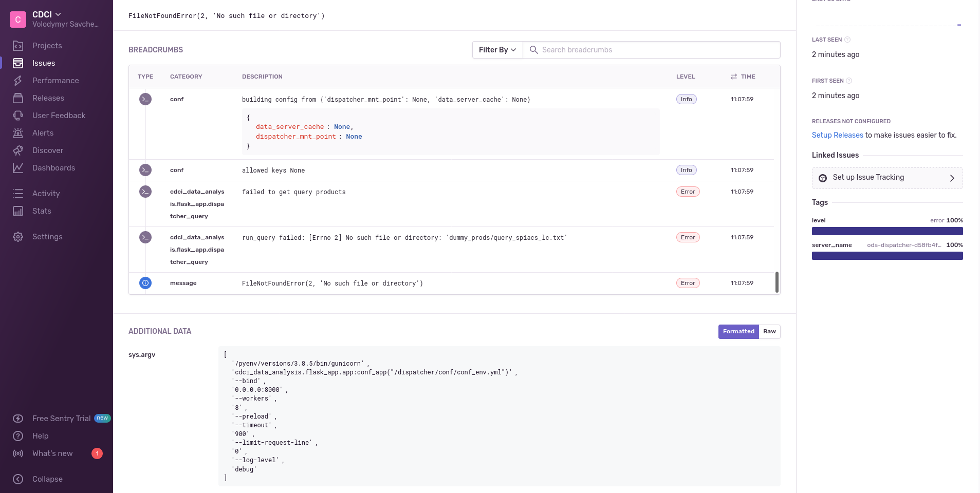
Task: Navigate to Releases via sidebar icon
Action: [17, 98]
